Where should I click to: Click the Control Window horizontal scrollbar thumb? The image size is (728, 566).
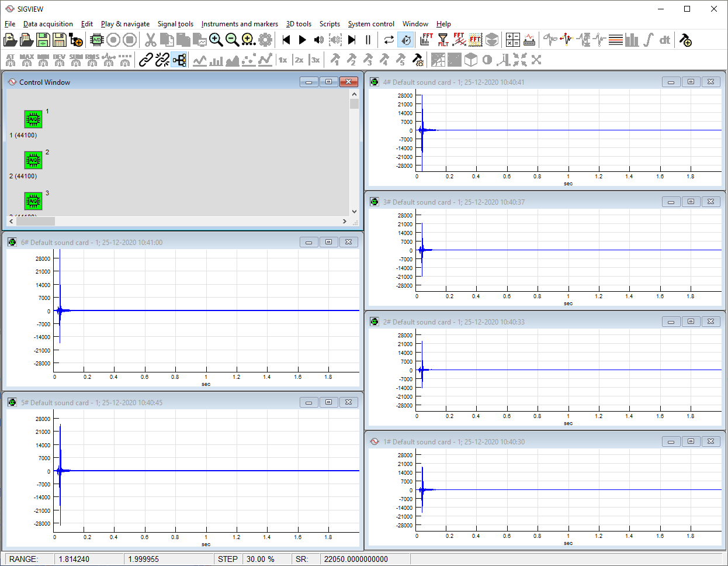tap(35, 222)
